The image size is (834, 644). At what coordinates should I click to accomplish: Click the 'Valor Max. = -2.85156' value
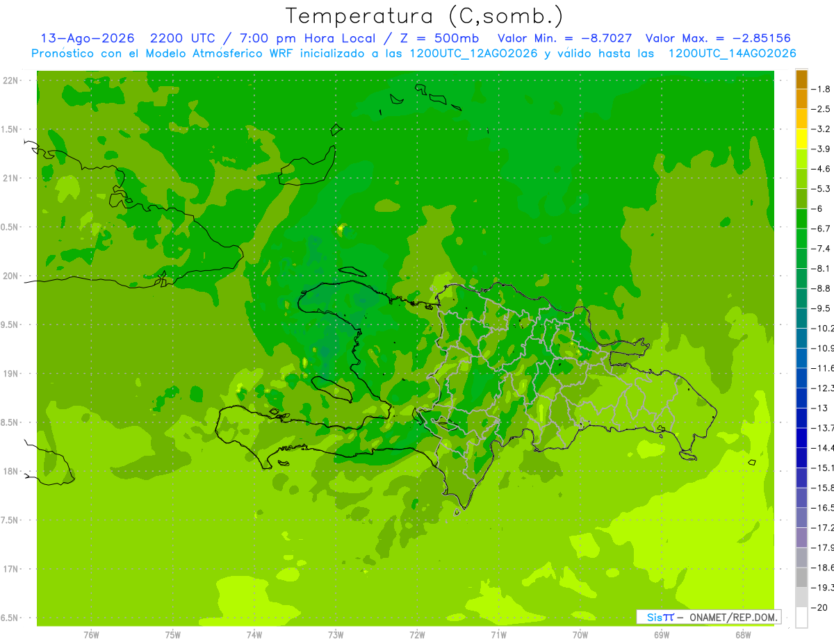click(718, 38)
